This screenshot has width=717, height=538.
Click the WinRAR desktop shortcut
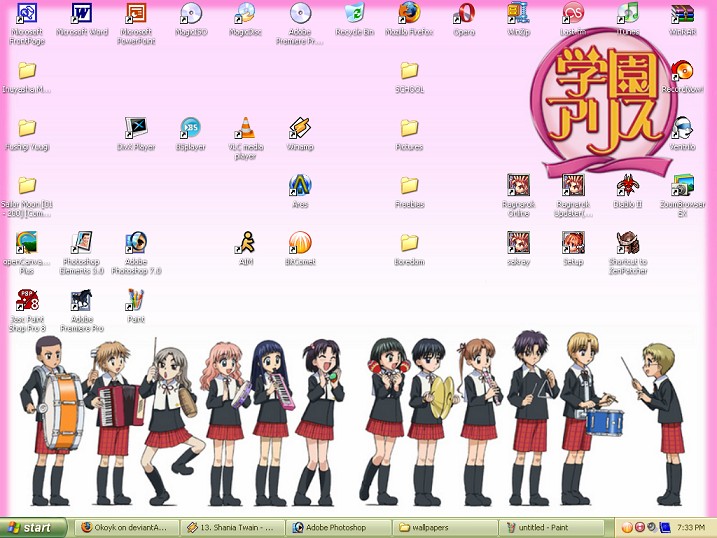[683, 14]
